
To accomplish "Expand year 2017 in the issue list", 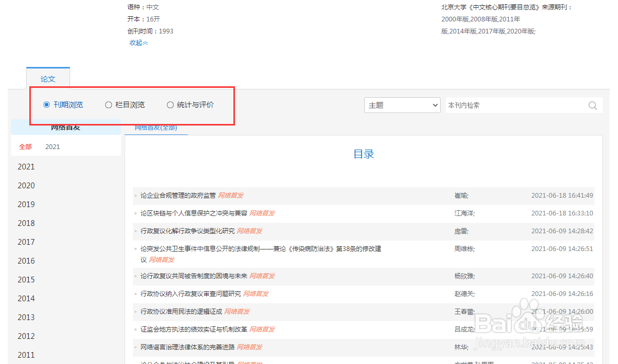I will tap(26, 242).
